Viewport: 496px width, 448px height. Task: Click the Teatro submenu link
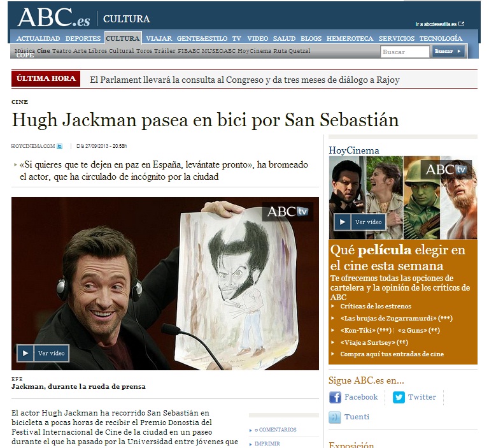(x=62, y=50)
